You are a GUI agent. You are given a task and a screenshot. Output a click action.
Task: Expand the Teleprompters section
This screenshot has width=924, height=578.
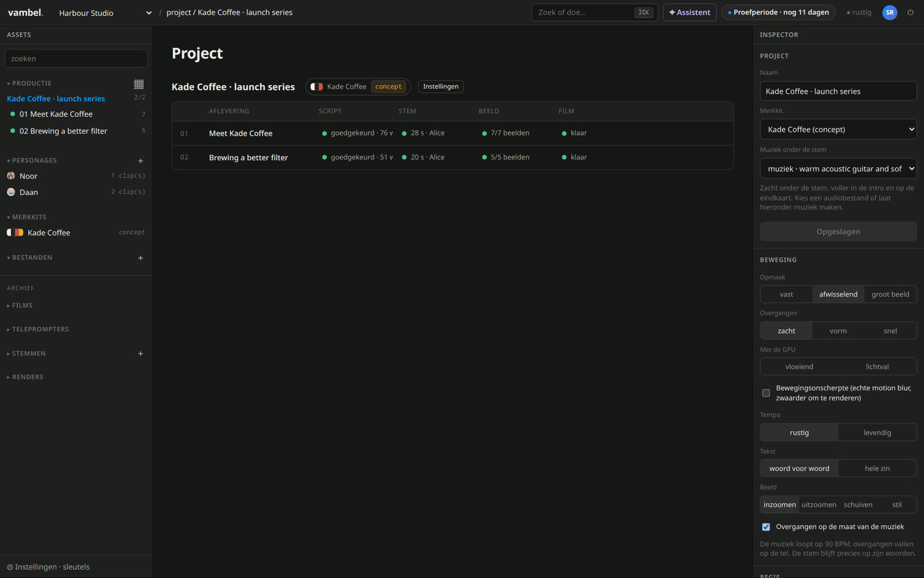[x=38, y=330]
